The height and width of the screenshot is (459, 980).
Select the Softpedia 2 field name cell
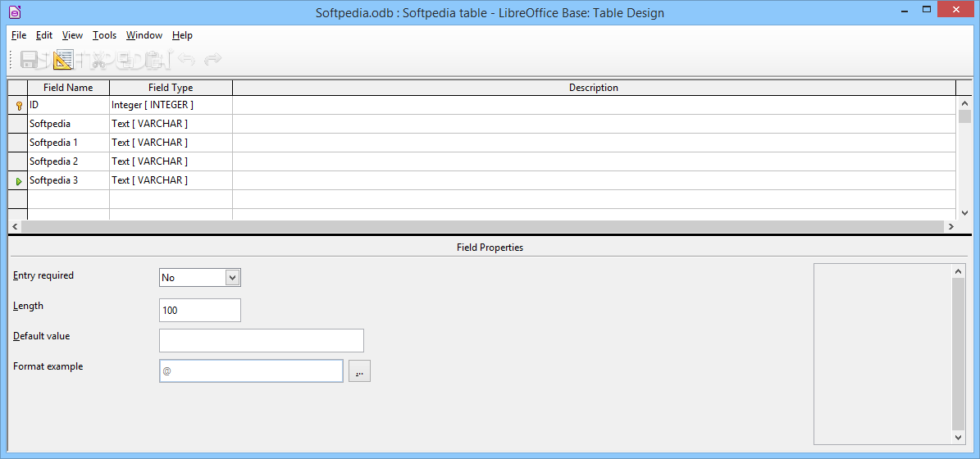click(x=68, y=161)
